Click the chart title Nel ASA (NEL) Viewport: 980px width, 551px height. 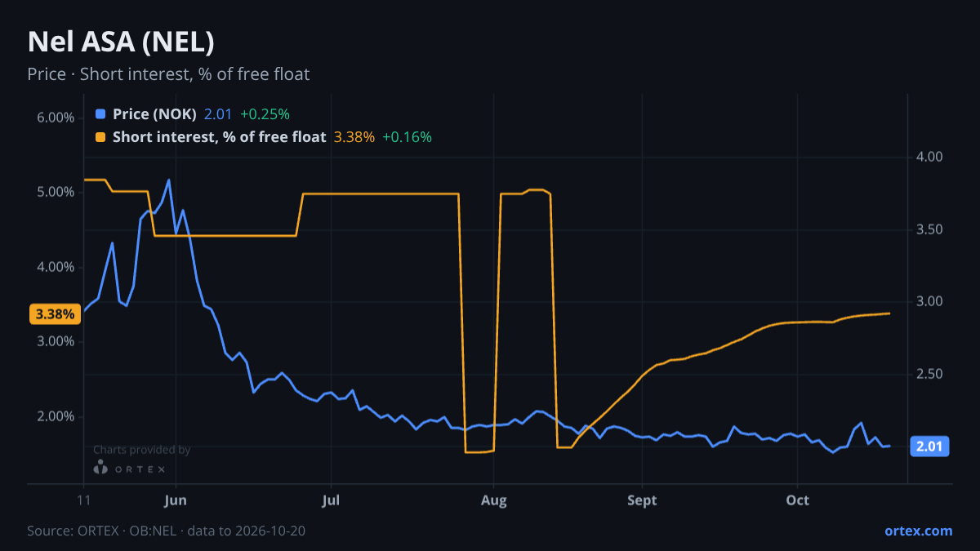[121, 42]
